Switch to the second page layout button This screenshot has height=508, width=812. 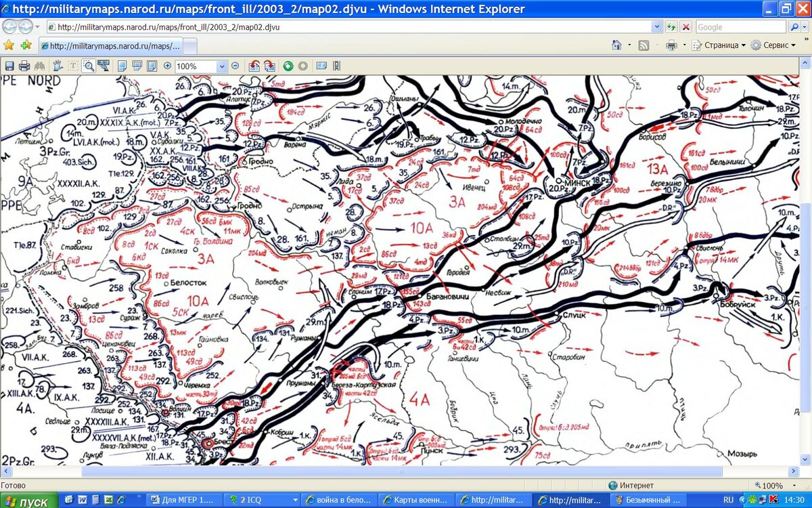137,66
